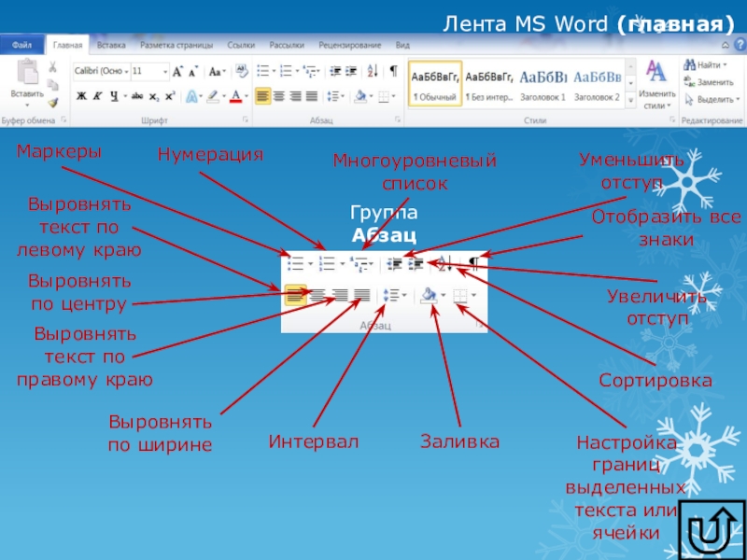Open the font size 11 dropdown
The image size is (747, 560).
click(x=165, y=72)
